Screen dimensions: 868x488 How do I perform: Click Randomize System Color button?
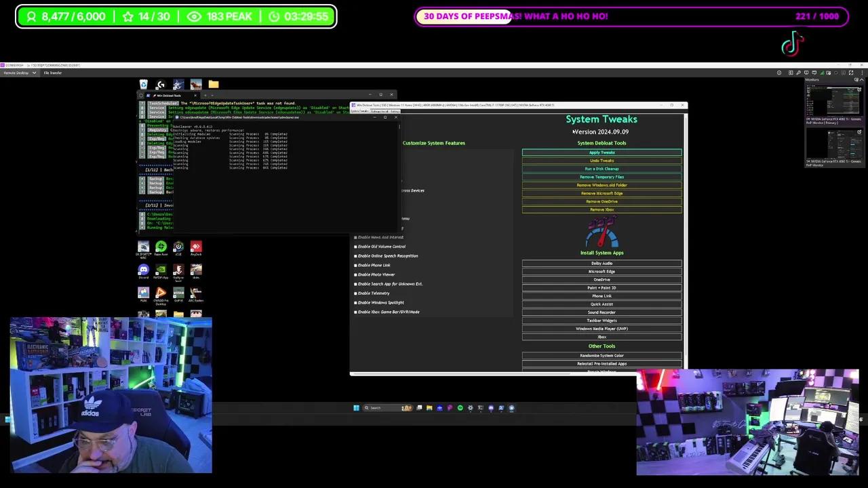(x=601, y=356)
